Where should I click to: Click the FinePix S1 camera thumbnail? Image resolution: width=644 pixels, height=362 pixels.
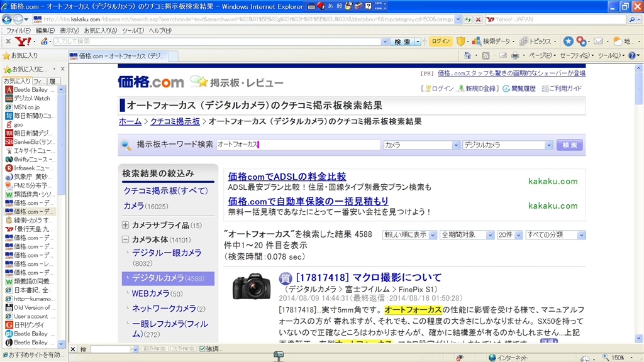(x=252, y=286)
